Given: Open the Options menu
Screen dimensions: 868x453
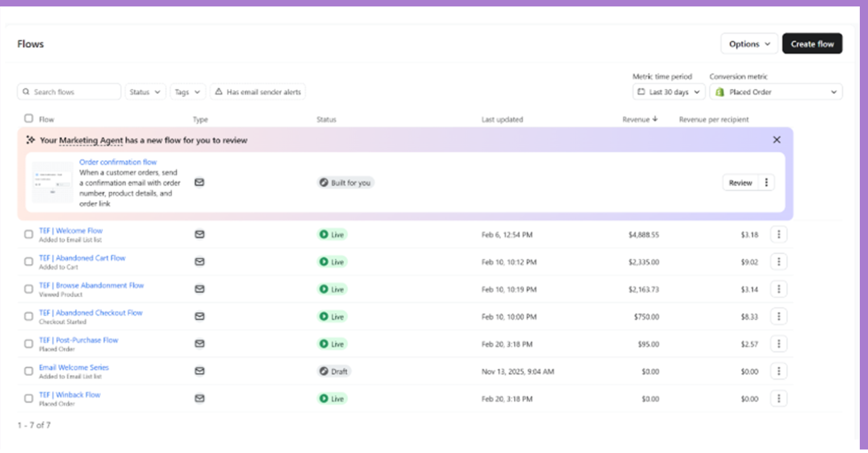Looking at the screenshot, I should [x=749, y=44].
